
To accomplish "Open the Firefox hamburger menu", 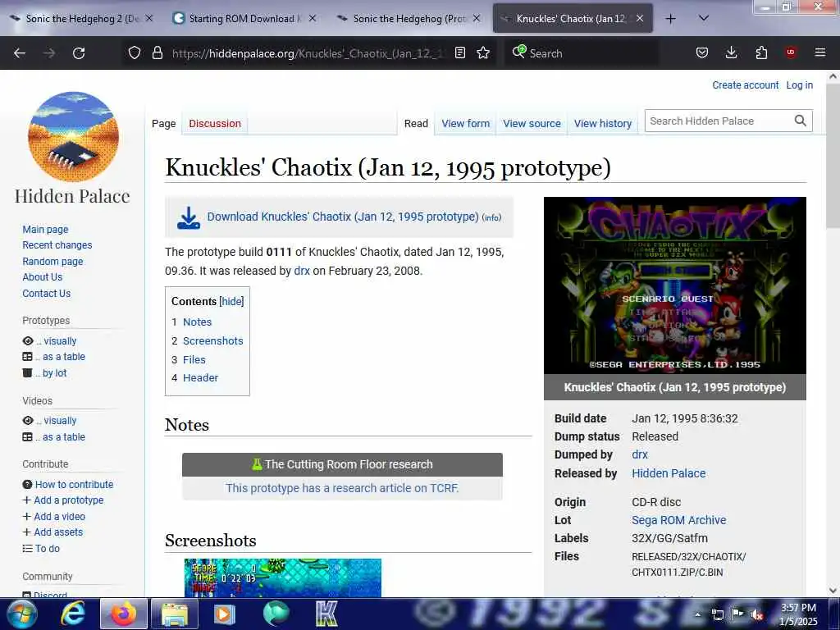I will [x=819, y=52].
